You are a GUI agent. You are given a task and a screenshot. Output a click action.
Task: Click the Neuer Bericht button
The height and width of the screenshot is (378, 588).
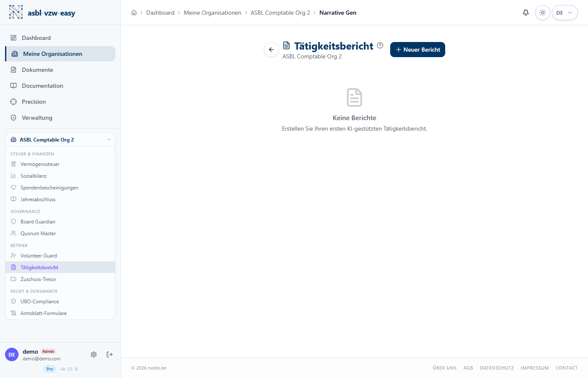click(x=417, y=50)
